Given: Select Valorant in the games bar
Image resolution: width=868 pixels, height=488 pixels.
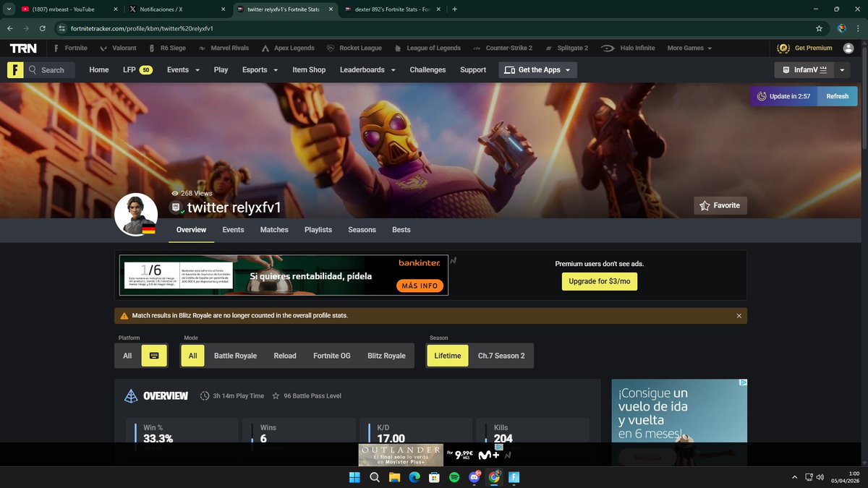Looking at the screenshot, I should click(x=119, y=48).
